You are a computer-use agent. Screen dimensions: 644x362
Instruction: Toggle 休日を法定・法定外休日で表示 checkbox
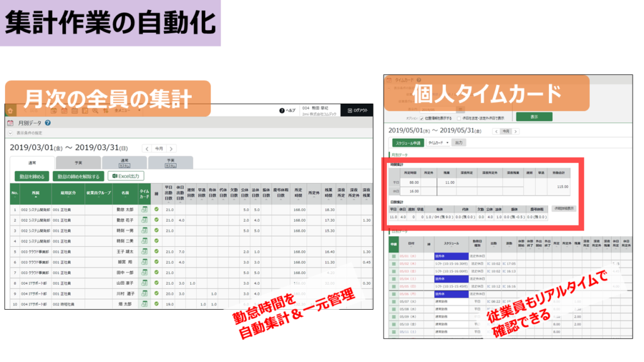pyautogui.click(x=458, y=119)
